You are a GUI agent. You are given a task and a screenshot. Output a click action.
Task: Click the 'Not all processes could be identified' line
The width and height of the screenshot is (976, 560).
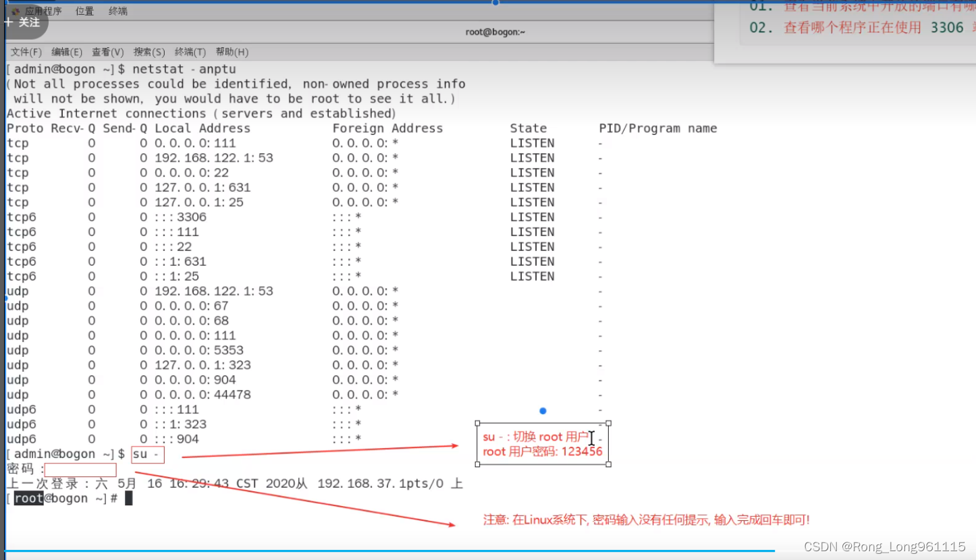click(236, 84)
